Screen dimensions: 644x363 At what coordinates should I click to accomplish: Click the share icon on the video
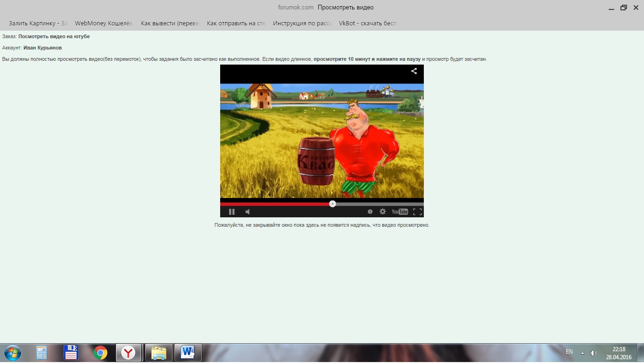pos(414,71)
